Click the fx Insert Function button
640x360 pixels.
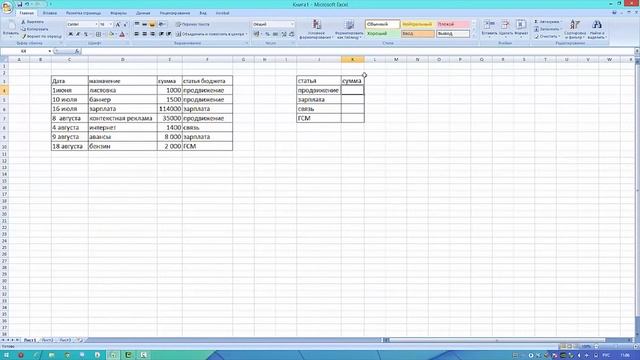click(x=77, y=51)
